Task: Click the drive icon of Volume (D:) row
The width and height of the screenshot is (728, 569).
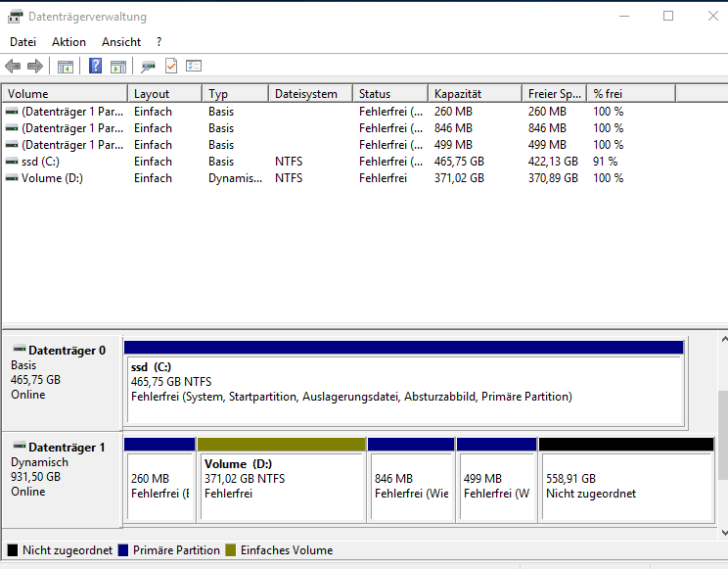Action: [x=12, y=178]
